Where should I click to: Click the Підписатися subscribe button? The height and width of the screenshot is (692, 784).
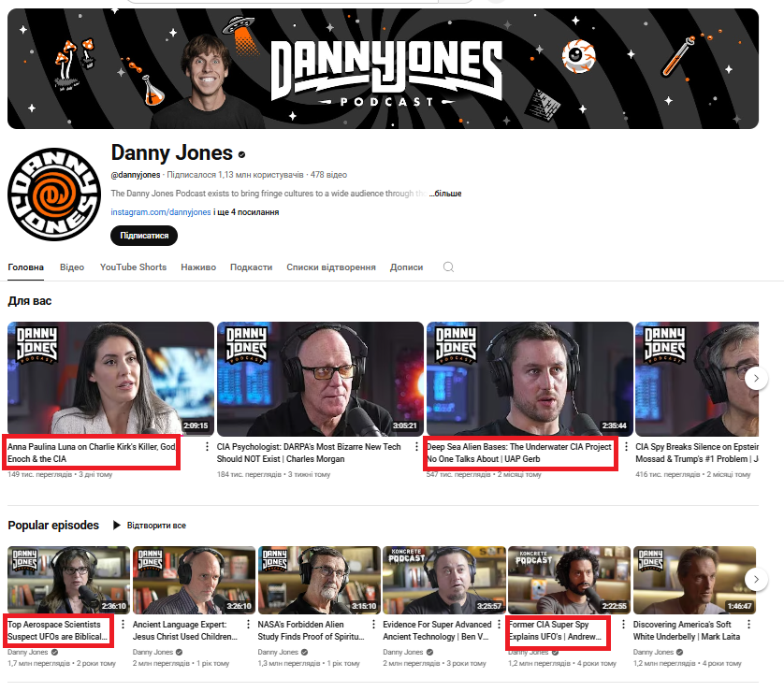coord(144,236)
